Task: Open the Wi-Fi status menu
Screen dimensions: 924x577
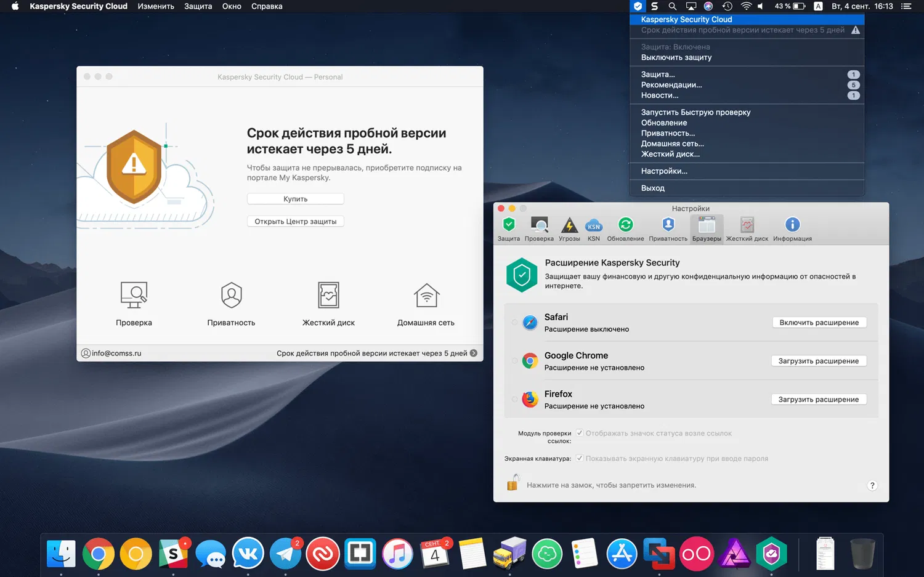Action: coord(747,6)
